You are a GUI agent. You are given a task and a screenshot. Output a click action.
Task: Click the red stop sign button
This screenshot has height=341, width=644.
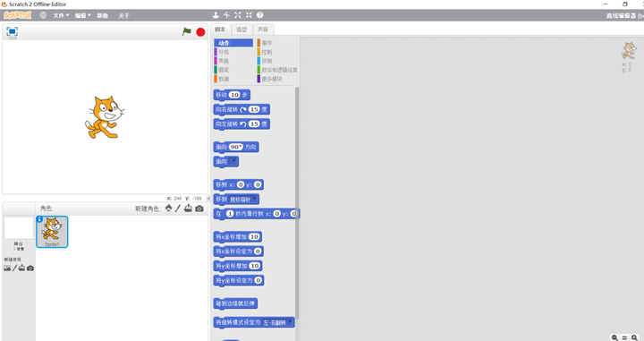[x=200, y=32]
